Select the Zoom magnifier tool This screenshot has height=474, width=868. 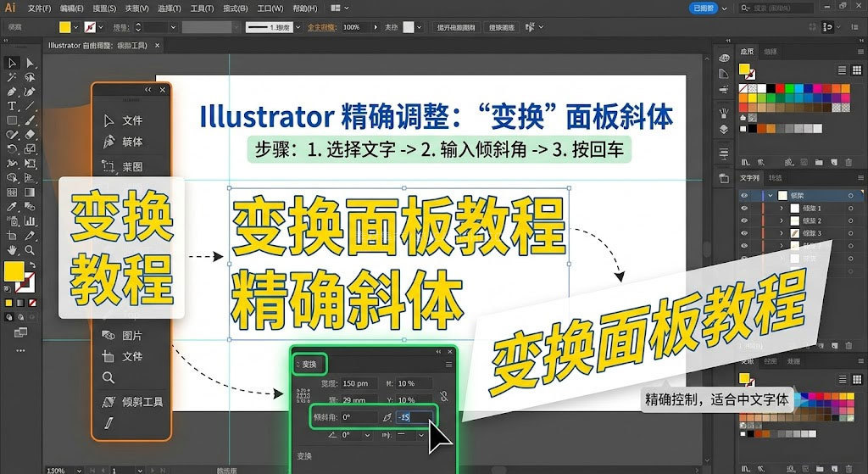[x=30, y=250]
